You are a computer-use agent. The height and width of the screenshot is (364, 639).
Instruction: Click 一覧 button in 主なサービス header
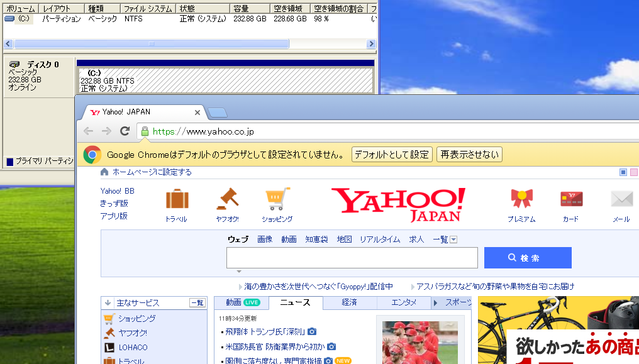click(x=197, y=302)
